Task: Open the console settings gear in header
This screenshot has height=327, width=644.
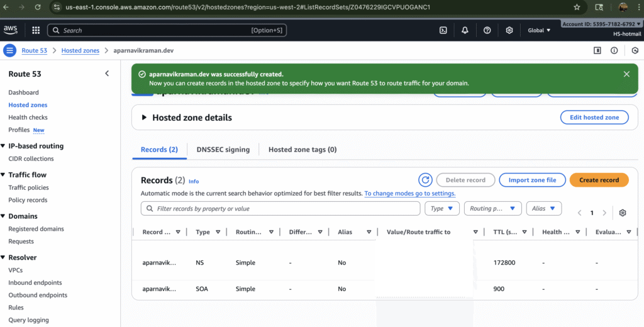Action: pos(509,30)
